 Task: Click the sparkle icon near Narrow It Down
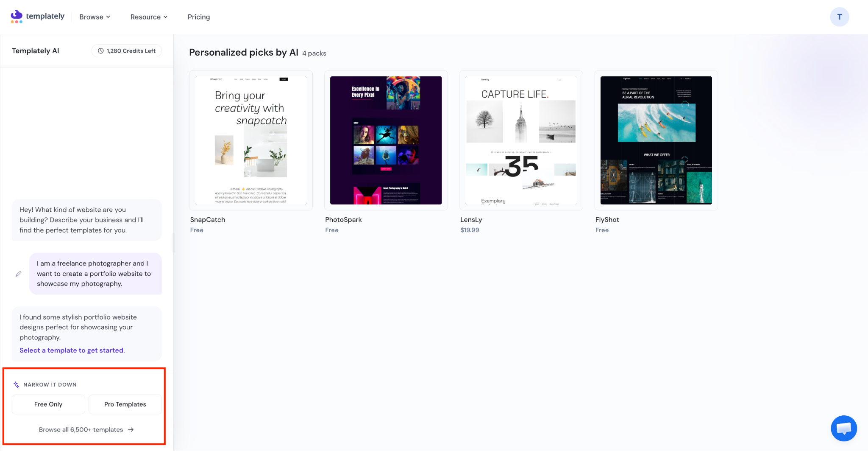point(17,384)
